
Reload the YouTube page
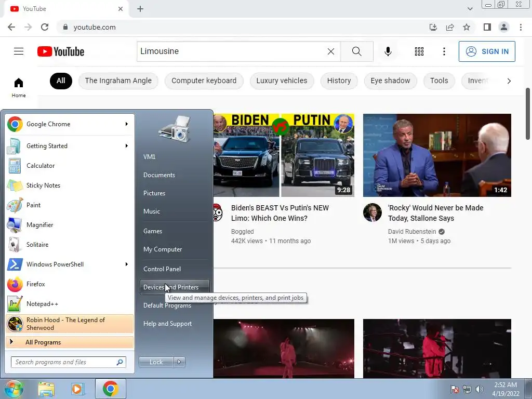pyautogui.click(x=45, y=27)
